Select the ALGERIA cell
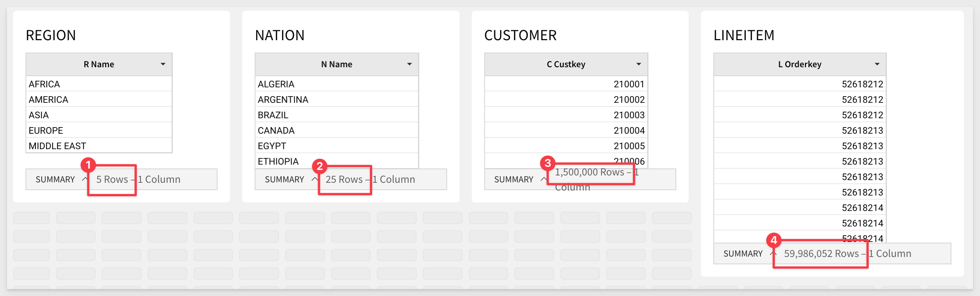980x296 pixels. (337, 84)
